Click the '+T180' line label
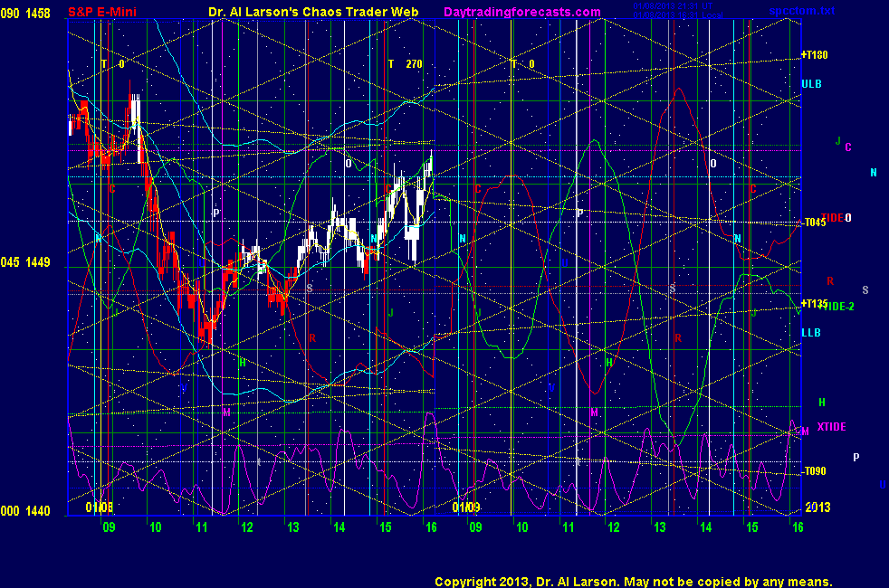The height and width of the screenshot is (588, 889). [814, 55]
